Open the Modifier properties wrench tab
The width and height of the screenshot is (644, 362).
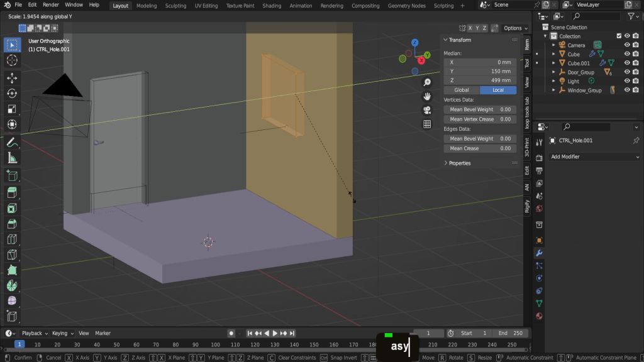pos(539,253)
